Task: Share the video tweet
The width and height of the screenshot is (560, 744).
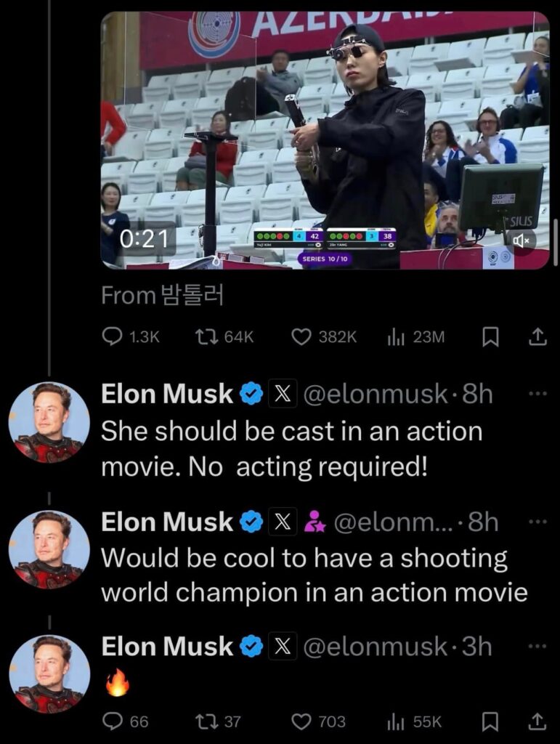Action: 537,336
